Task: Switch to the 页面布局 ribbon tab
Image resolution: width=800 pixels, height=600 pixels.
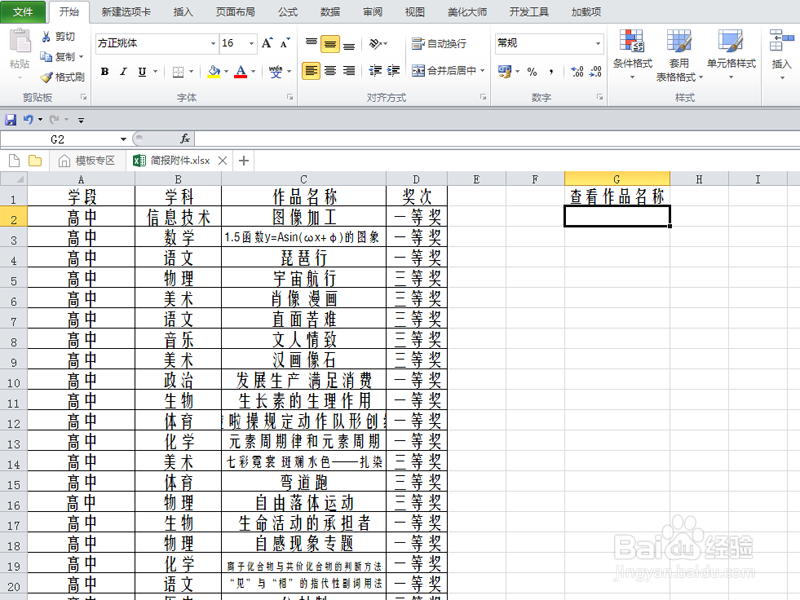Action: pos(235,12)
